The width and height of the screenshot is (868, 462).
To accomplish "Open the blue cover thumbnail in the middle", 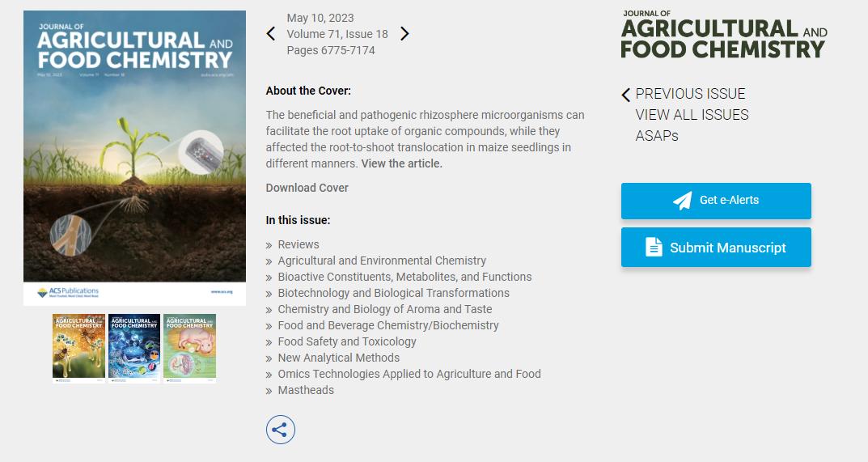I will [134, 349].
